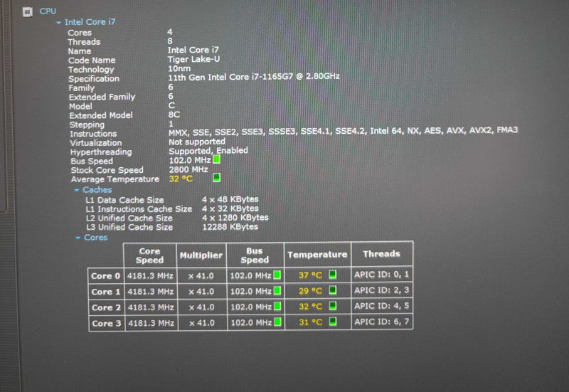Click Core 1 temperature green icon
The height and width of the screenshot is (392, 569).
(x=332, y=290)
